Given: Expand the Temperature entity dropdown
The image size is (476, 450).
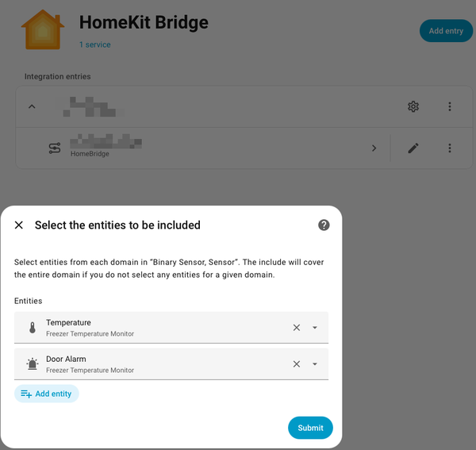Looking at the screenshot, I should (x=315, y=328).
